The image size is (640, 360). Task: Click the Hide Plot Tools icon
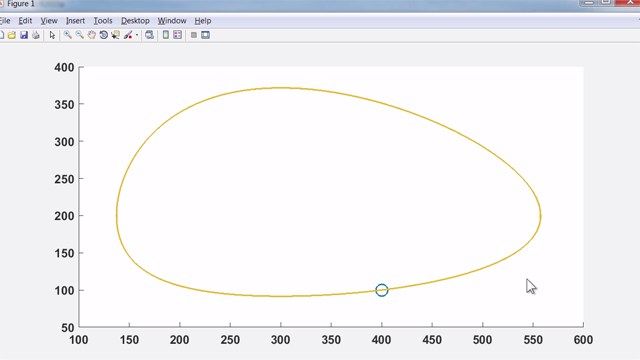click(x=194, y=35)
